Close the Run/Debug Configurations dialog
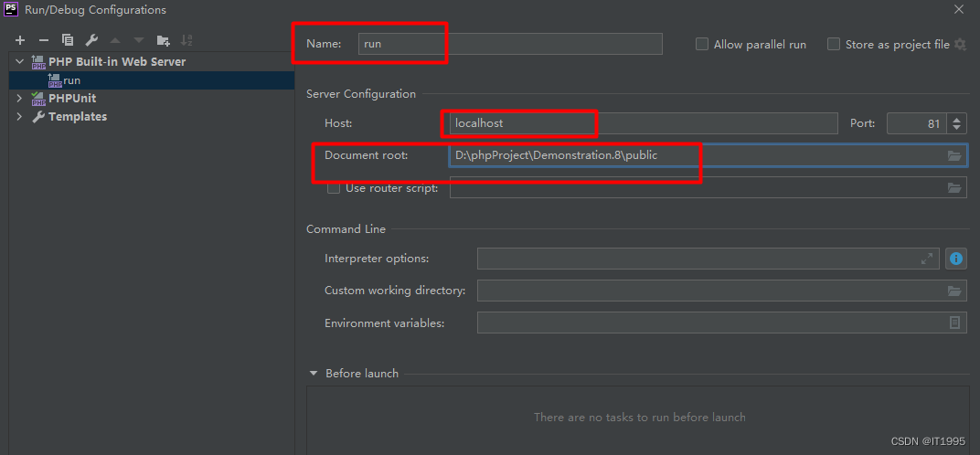This screenshot has height=455, width=980. 959,9
